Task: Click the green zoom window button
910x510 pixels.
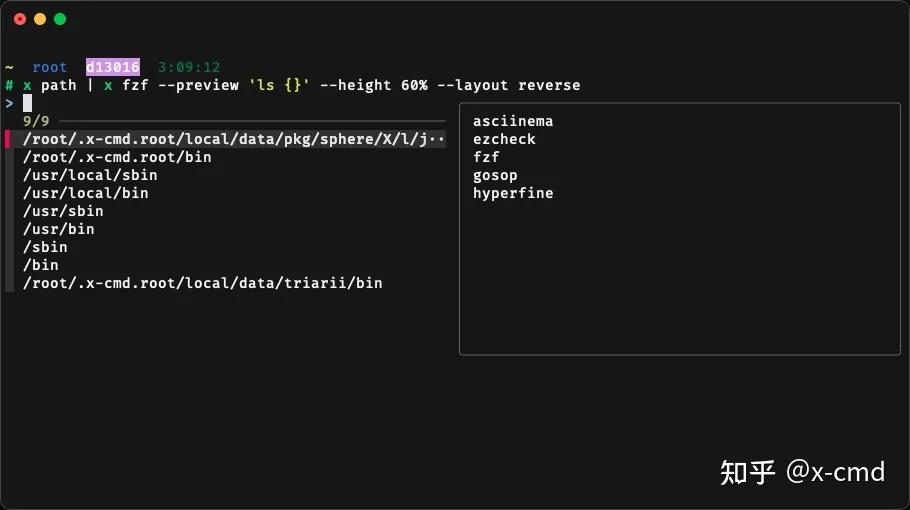Action: [x=60, y=19]
